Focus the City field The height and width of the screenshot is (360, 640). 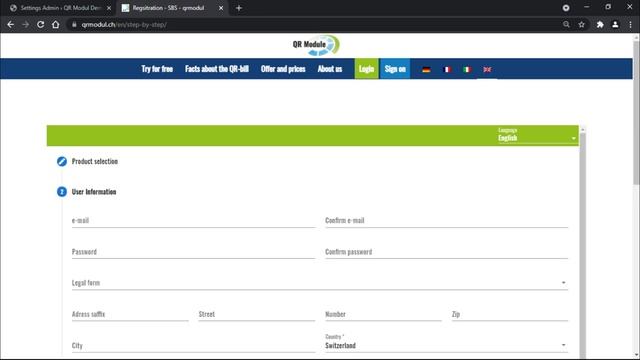pyautogui.click(x=193, y=346)
